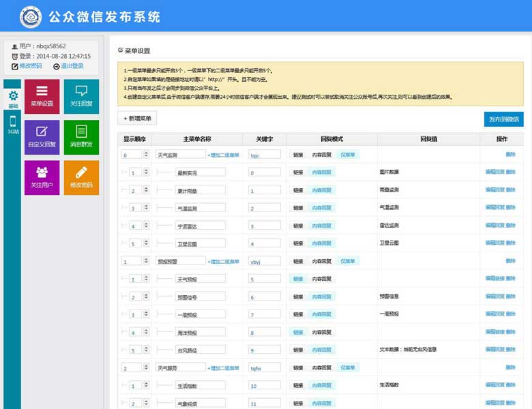Click the 自定义回复 edit tile
Viewport: 532px width, 409px height.
click(x=42, y=137)
